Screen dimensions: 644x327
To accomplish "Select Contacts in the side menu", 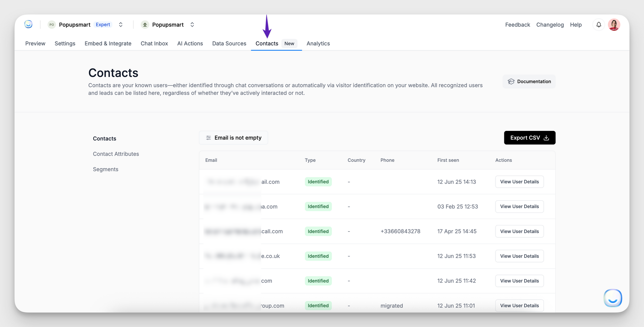I will [105, 139].
